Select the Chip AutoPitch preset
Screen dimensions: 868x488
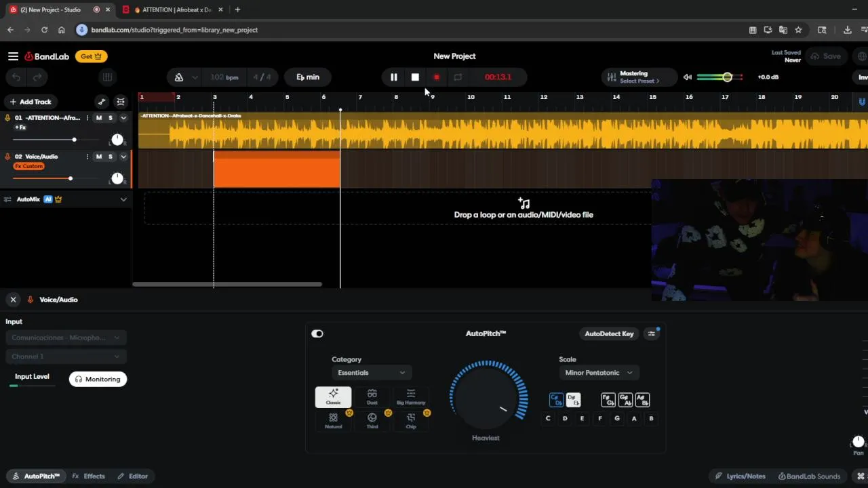pyautogui.click(x=410, y=420)
